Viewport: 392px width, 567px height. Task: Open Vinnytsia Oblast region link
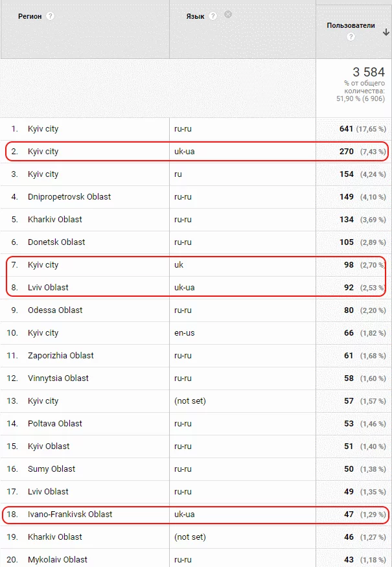[x=58, y=378]
